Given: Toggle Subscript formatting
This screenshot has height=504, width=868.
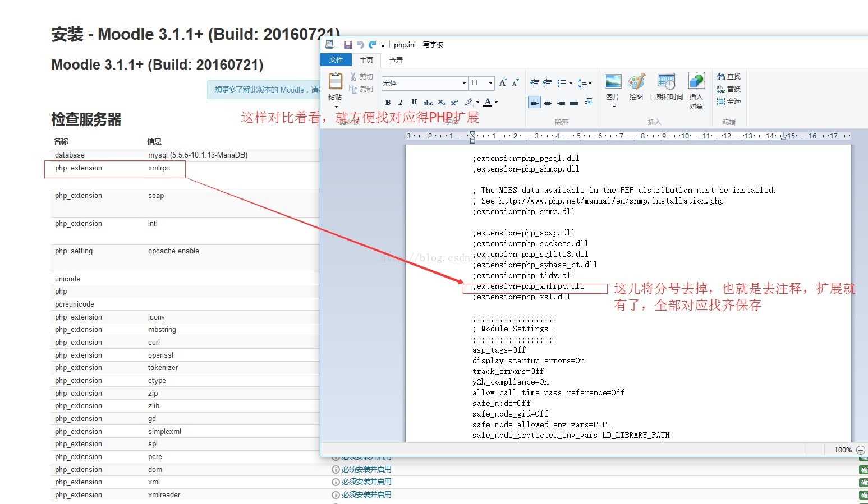Looking at the screenshot, I should [x=442, y=102].
